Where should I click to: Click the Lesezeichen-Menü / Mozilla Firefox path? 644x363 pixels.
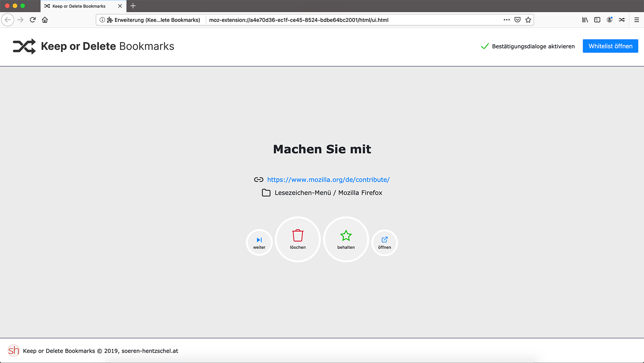point(329,192)
